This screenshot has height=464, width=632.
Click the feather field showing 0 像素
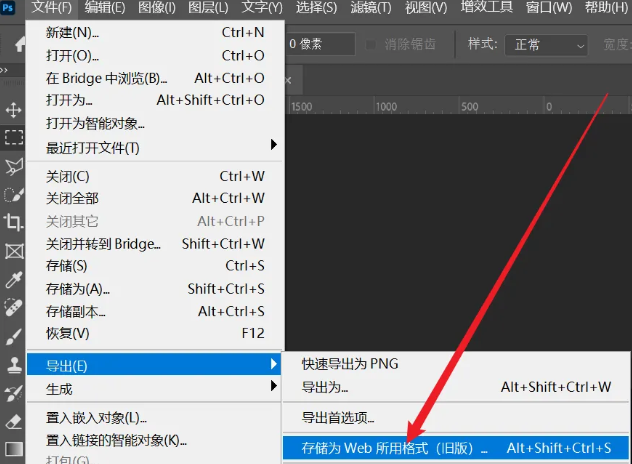[x=320, y=44]
